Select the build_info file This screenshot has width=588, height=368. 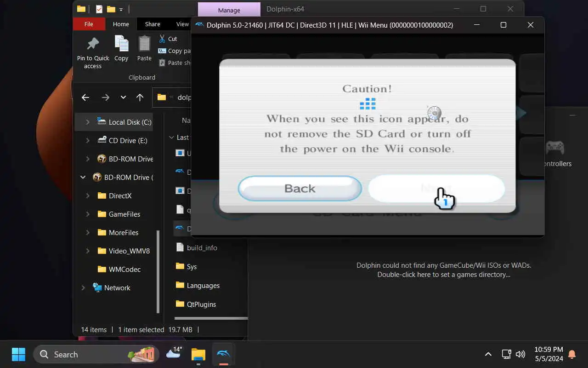tap(197, 247)
